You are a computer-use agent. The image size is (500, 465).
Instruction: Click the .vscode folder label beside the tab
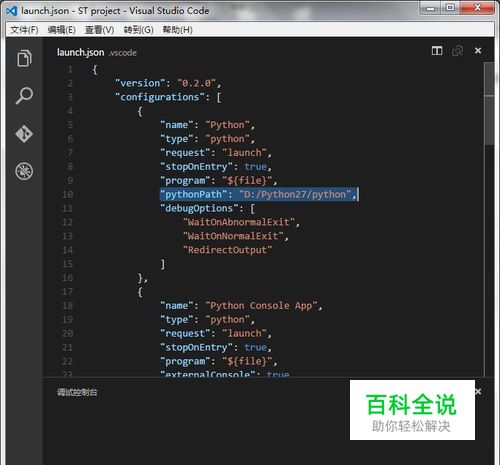[x=123, y=53]
